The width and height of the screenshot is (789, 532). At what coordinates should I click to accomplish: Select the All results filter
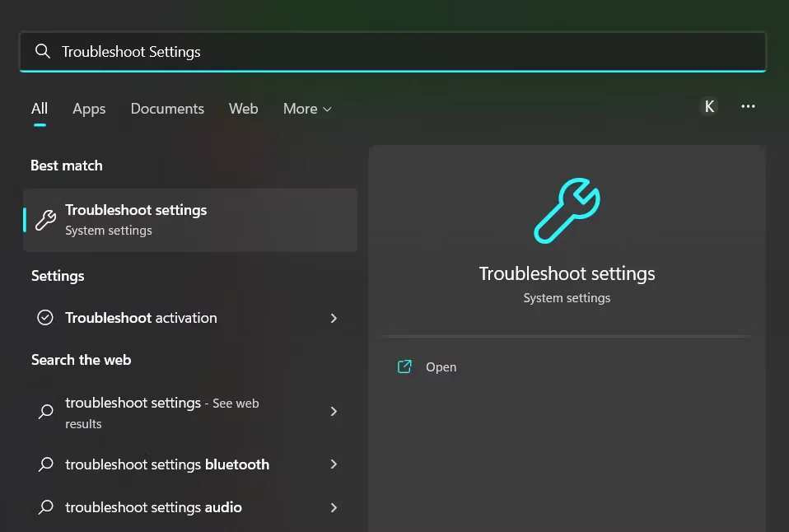point(39,108)
